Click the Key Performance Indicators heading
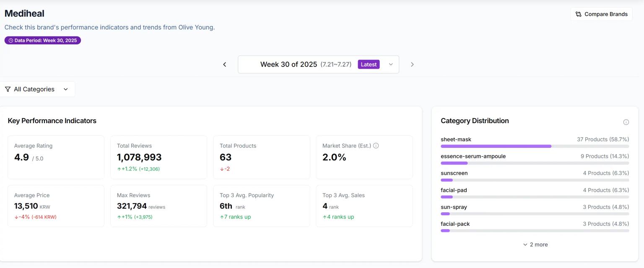644x268 pixels. point(52,121)
